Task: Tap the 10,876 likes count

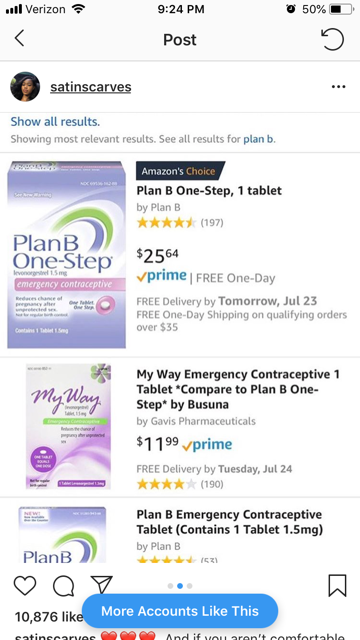Action: [x=49, y=616]
